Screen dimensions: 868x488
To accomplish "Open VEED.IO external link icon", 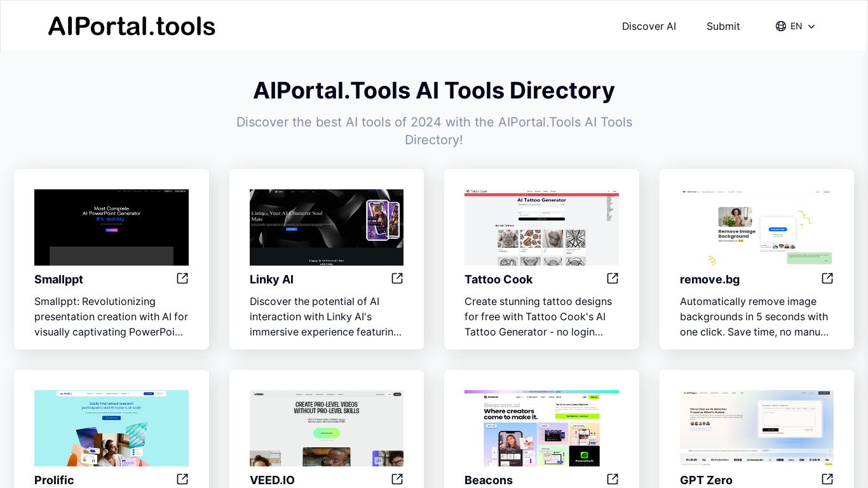I will coord(397,479).
